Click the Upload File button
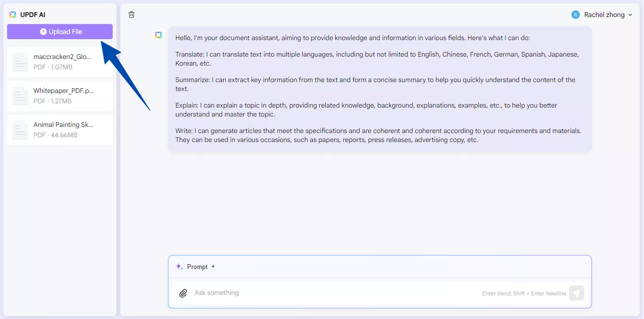Image resolution: width=644 pixels, height=319 pixels. pyautogui.click(x=59, y=32)
